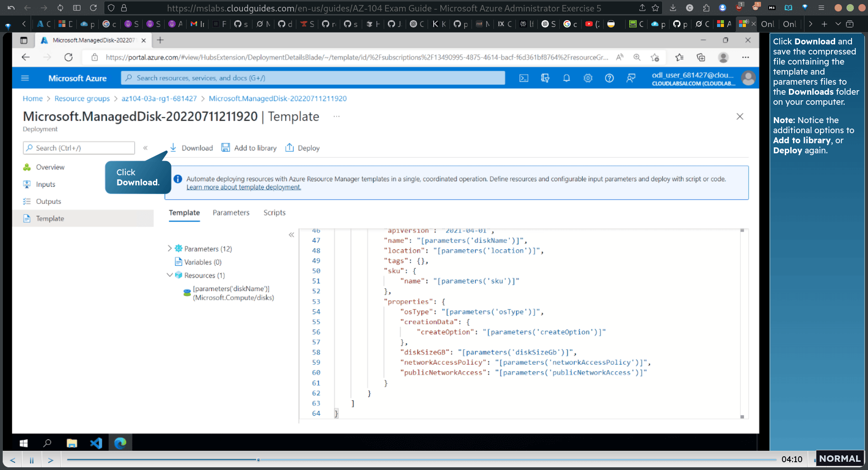Collapse the left deployment menu
Viewport: 868px width, 470px height.
pos(145,148)
